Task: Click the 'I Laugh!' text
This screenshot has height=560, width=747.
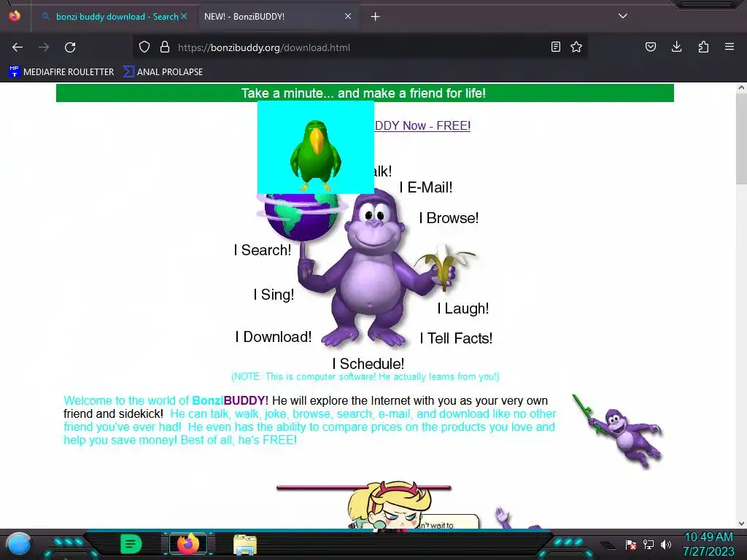Action: pyautogui.click(x=463, y=308)
